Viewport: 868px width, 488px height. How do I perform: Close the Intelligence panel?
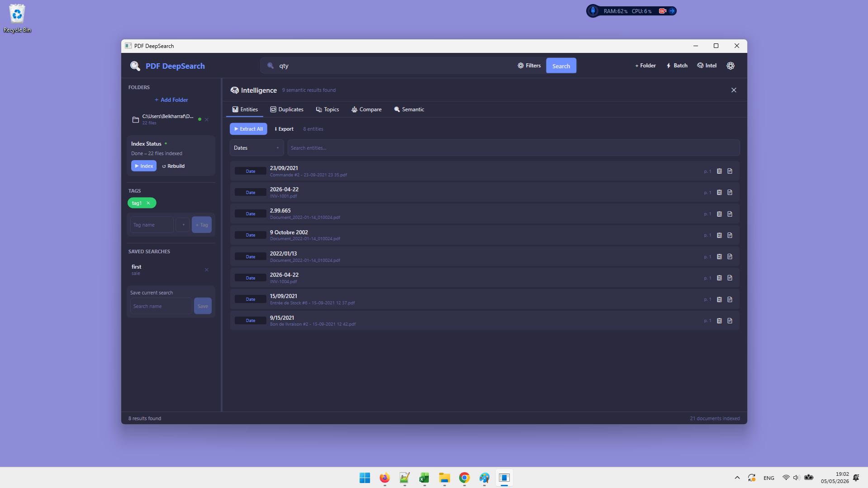pos(734,90)
